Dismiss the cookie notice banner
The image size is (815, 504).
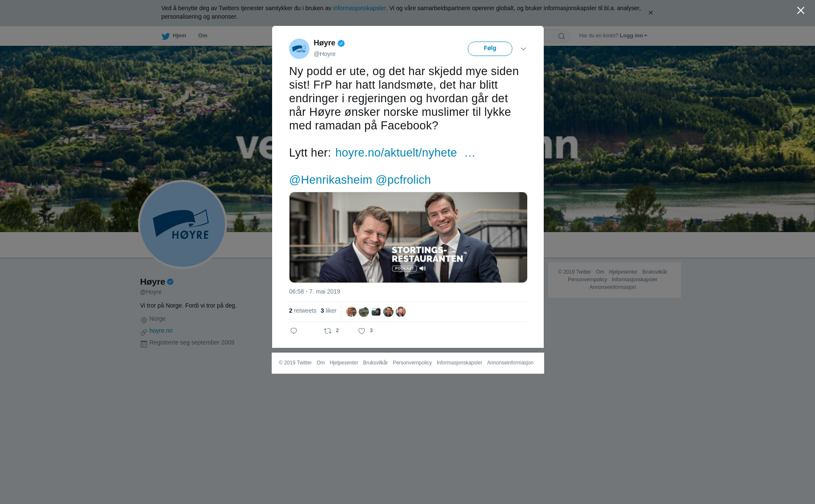point(650,13)
